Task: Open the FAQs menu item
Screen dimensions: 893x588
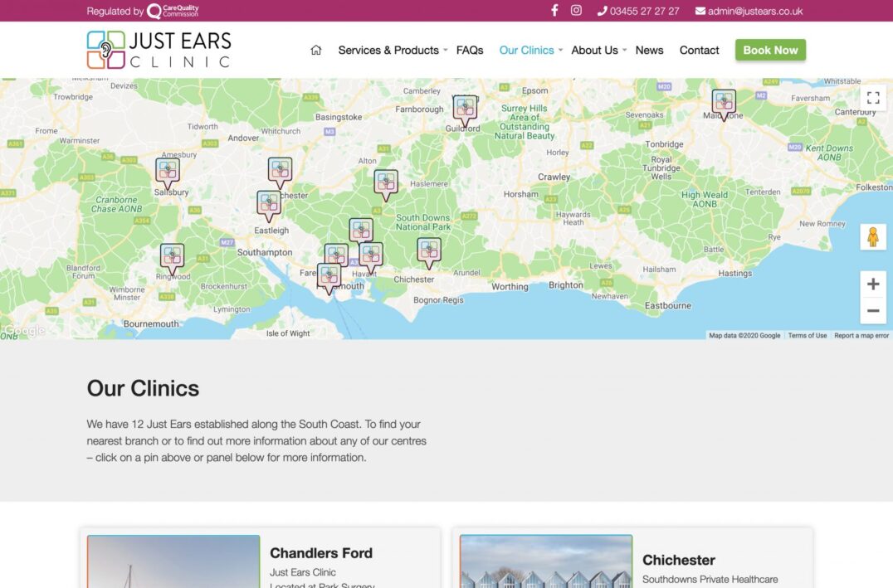Action: 470,50
